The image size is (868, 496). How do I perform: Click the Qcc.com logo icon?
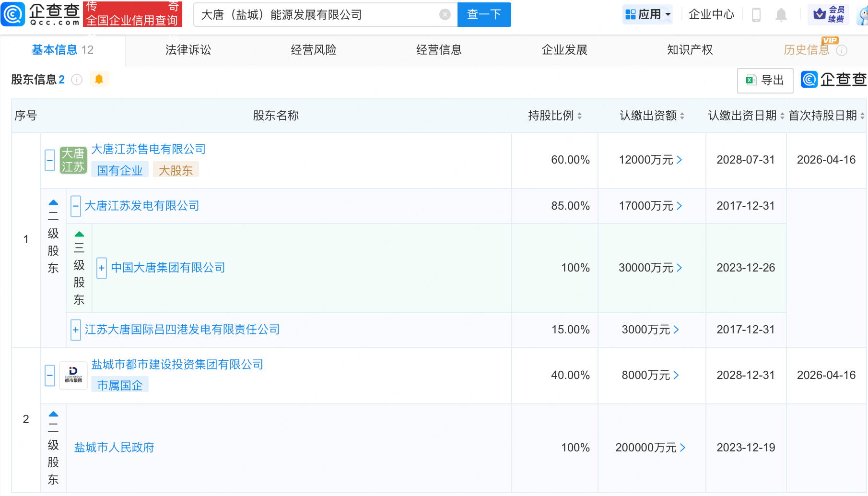13,14
